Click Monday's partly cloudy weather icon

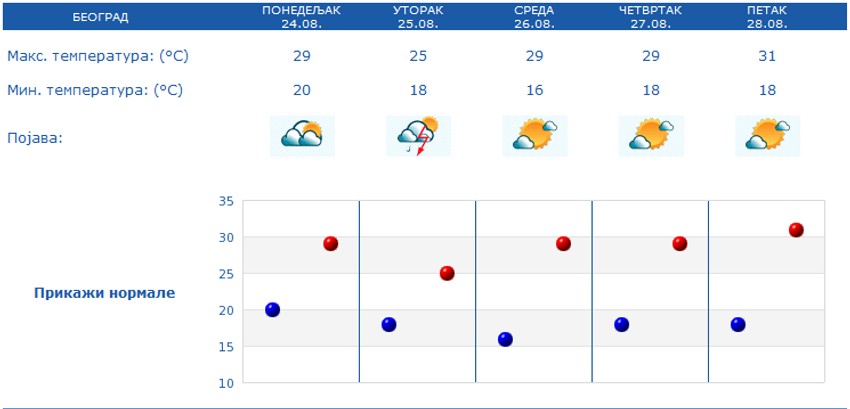[301, 135]
